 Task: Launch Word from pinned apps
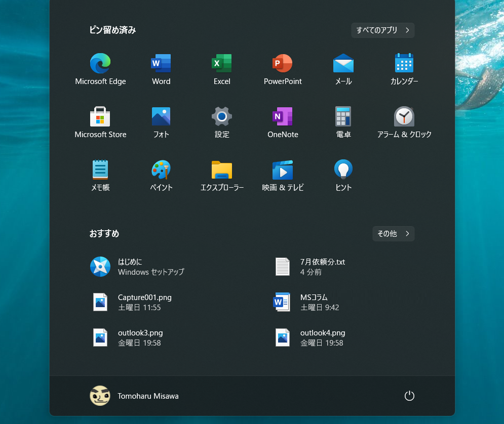[161, 69]
